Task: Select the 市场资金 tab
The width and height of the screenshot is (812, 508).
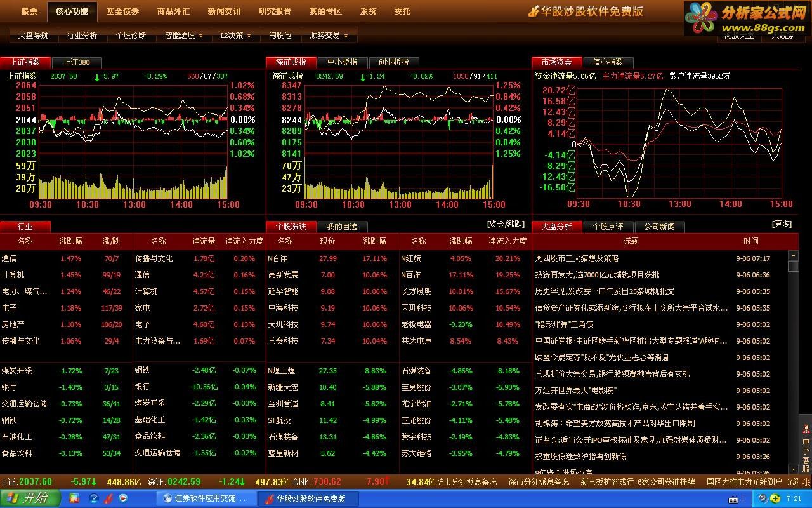Action: pos(557,62)
